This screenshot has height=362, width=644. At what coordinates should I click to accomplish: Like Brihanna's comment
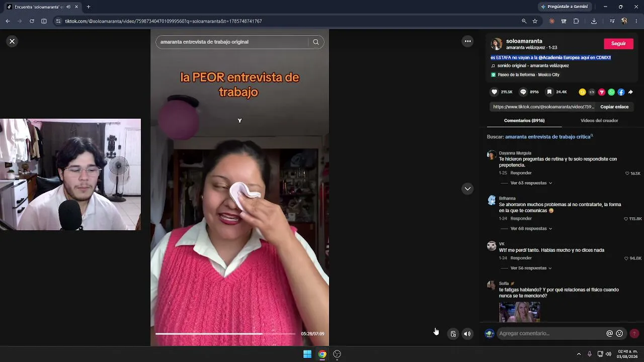point(626,219)
